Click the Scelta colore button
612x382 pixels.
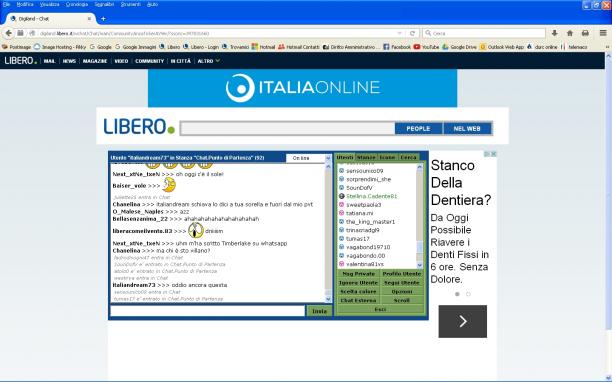358,291
